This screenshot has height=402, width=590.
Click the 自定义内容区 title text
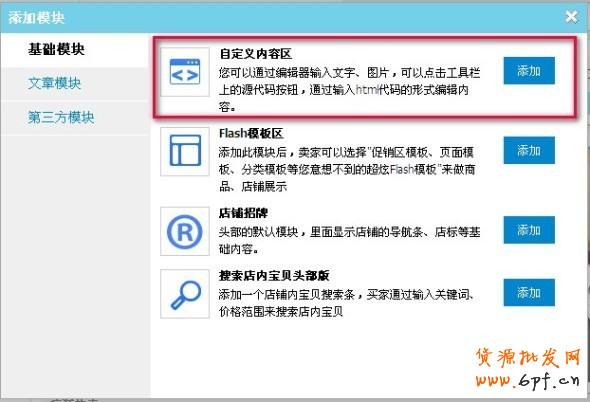click(255, 54)
